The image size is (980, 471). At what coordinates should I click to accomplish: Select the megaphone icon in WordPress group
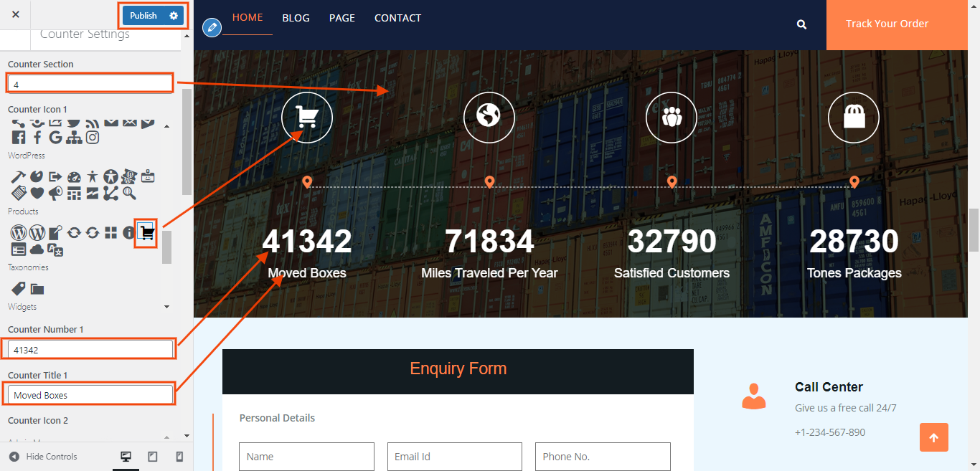click(x=55, y=193)
